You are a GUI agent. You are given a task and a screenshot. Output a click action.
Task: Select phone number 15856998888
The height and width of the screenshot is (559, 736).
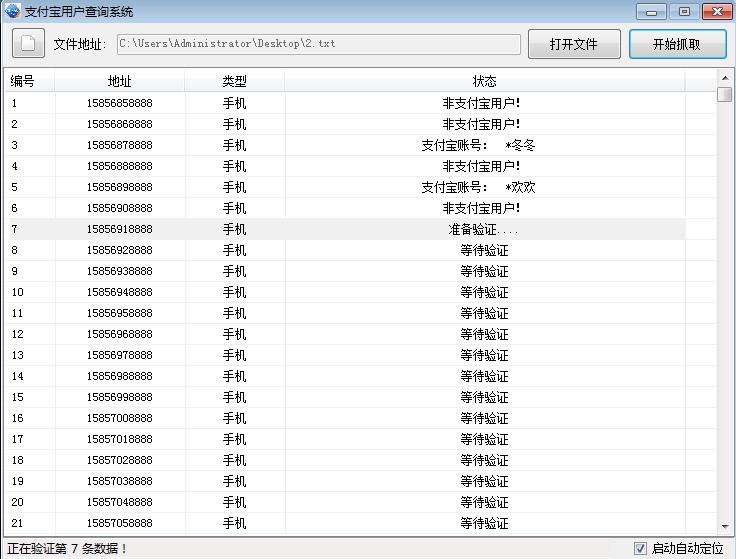[119, 397]
